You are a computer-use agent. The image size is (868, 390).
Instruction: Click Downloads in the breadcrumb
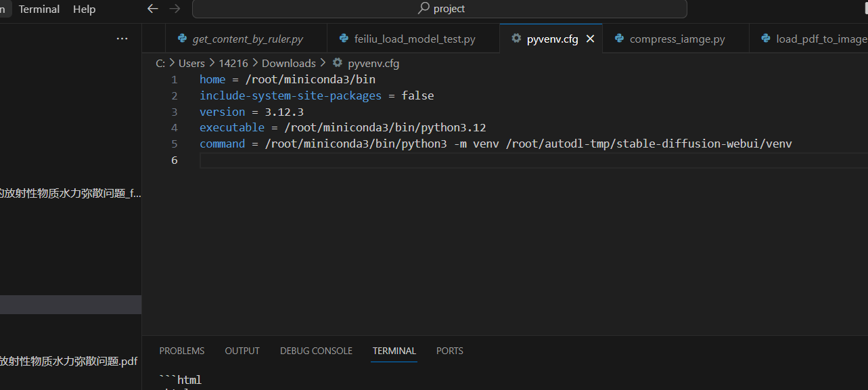click(289, 63)
